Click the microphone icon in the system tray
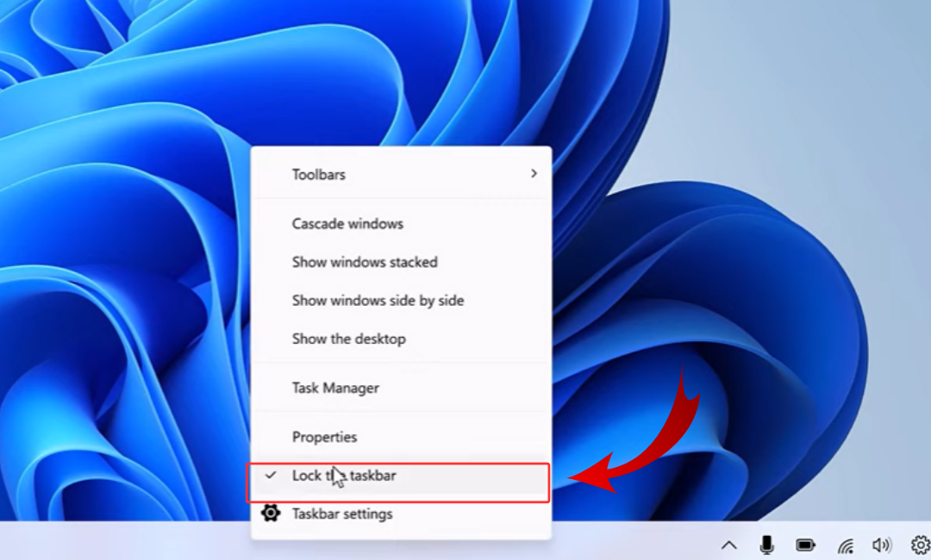931x560 pixels. pyautogui.click(x=766, y=544)
